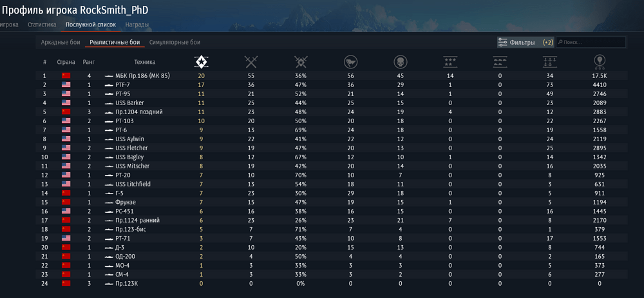
Task: Sort table by Техника column header
Action: tap(144, 63)
